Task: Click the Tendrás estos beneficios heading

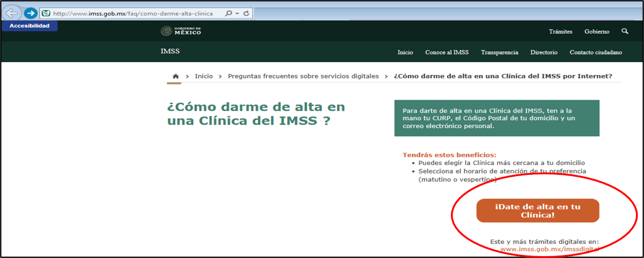Action: click(x=449, y=155)
